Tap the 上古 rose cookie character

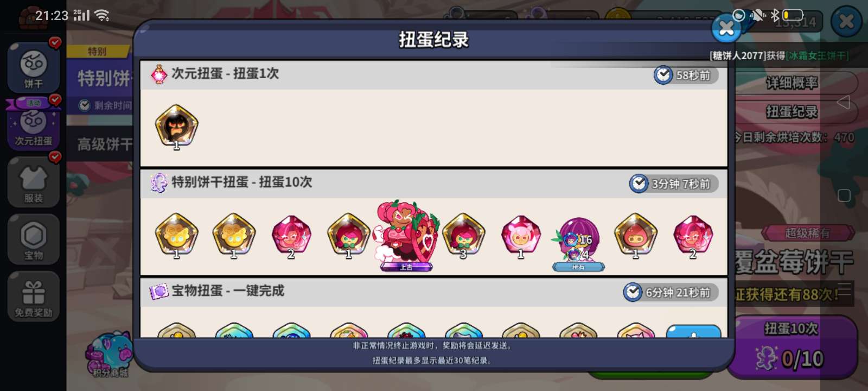coord(406,235)
